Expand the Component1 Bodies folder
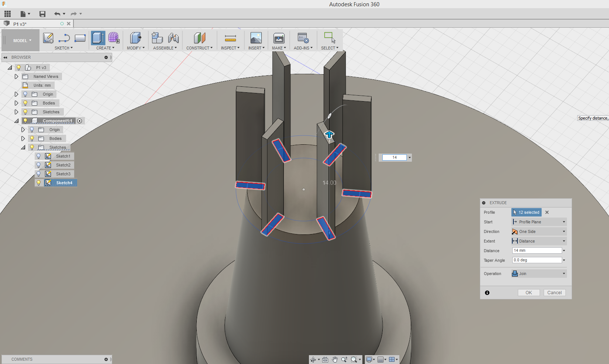This screenshot has height=364, width=609. pyautogui.click(x=23, y=138)
